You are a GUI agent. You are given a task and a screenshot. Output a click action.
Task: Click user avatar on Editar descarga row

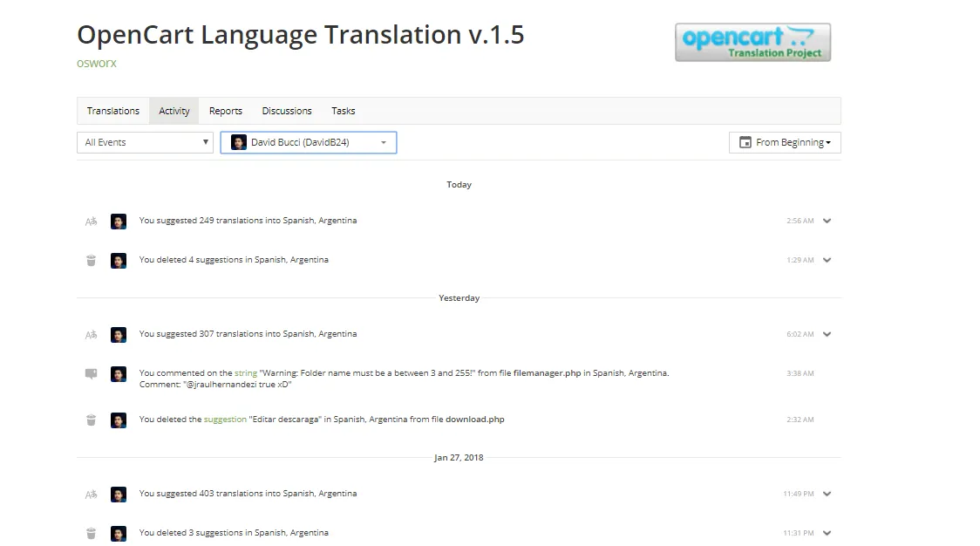(x=119, y=420)
